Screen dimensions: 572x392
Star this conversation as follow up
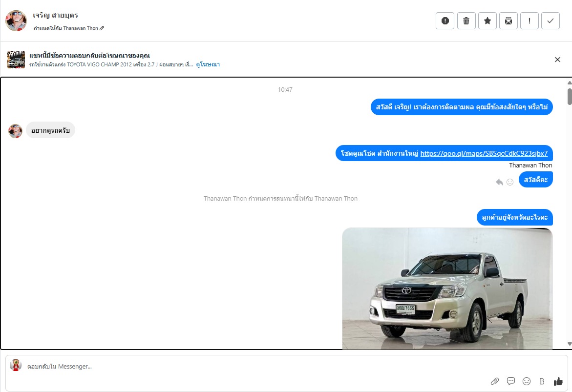pyautogui.click(x=487, y=21)
